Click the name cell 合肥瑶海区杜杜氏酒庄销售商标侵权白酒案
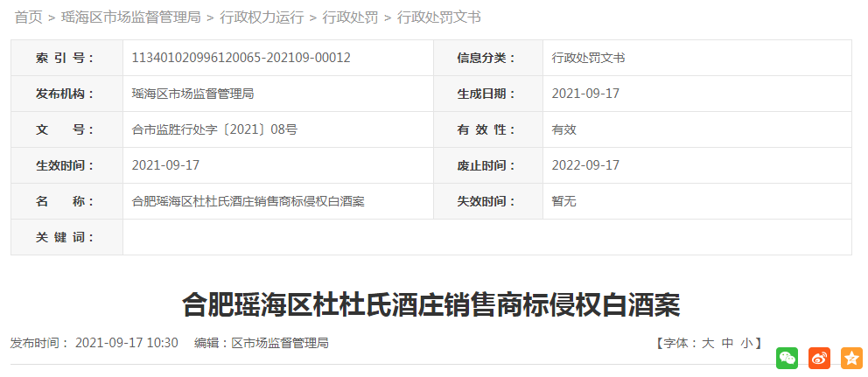This screenshot has height=377, width=868. pyautogui.click(x=248, y=201)
